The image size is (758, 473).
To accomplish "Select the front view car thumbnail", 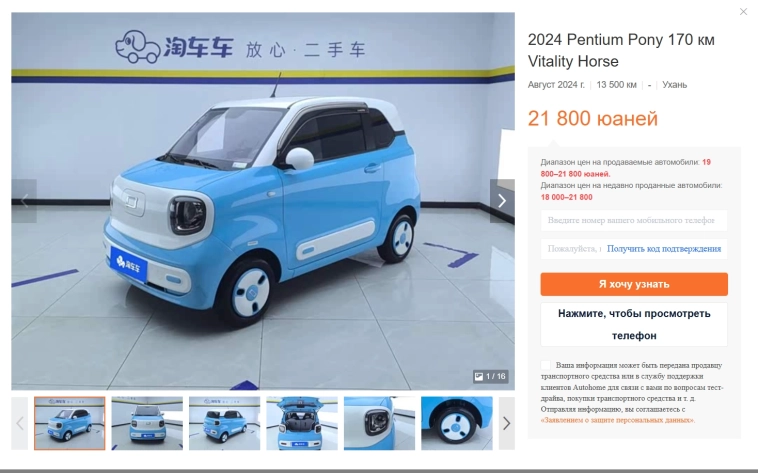I will point(147,424).
